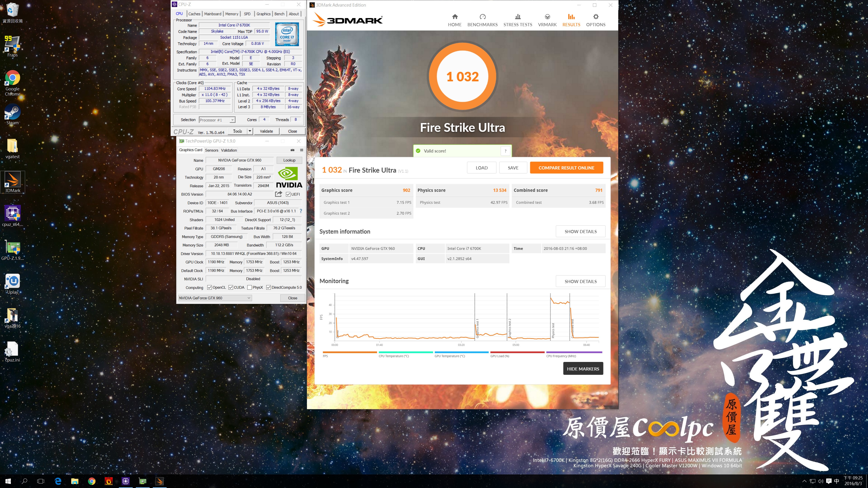Open Fraps desktop icon
Image resolution: width=868 pixels, height=488 pixels.
pos(12,47)
